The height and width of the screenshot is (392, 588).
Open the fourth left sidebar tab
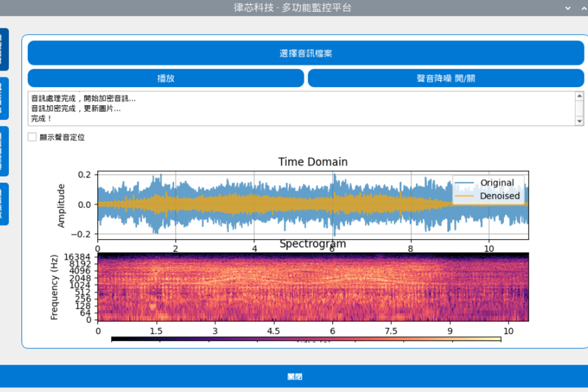tap(3, 204)
